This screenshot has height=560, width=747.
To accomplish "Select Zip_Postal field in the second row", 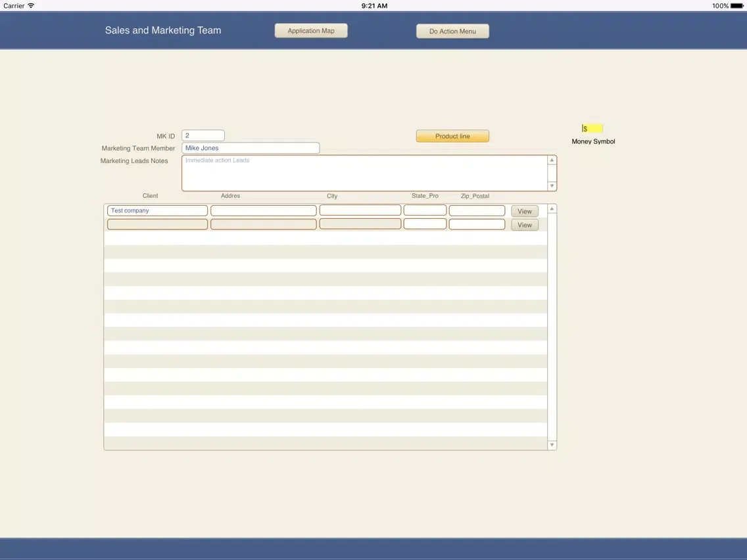I will (477, 224).
